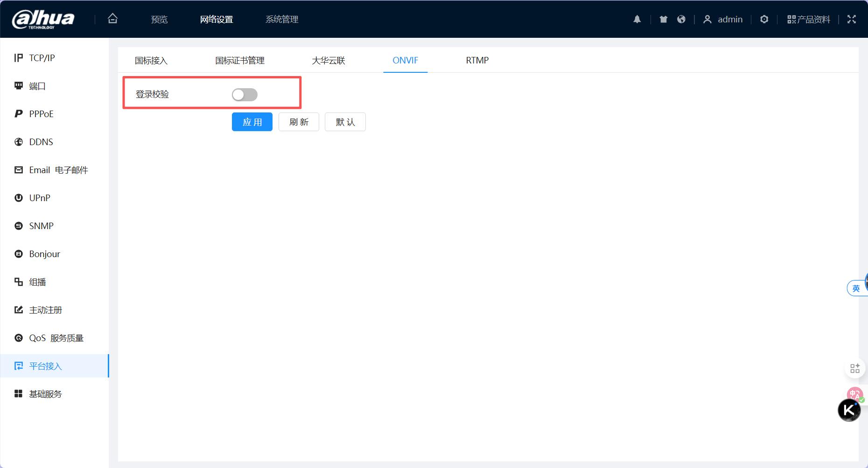868x468 pixels.
Task: Toggle the 登录校验 switch
Action: (x=245, y=95)
